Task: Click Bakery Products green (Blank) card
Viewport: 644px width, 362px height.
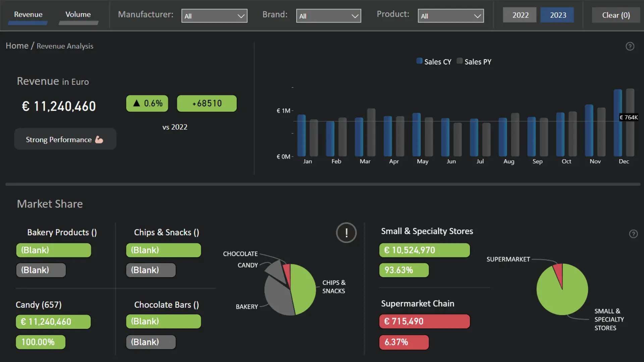Action: coord(54,250)
